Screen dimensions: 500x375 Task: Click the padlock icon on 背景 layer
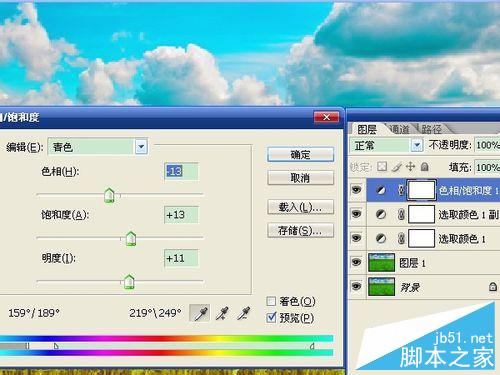coord(493,287)
